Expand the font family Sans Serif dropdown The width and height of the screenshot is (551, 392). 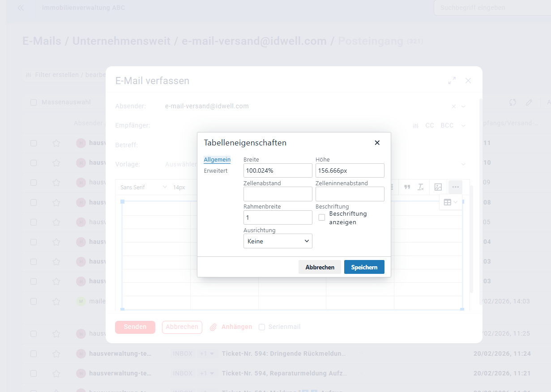(143, 187)
